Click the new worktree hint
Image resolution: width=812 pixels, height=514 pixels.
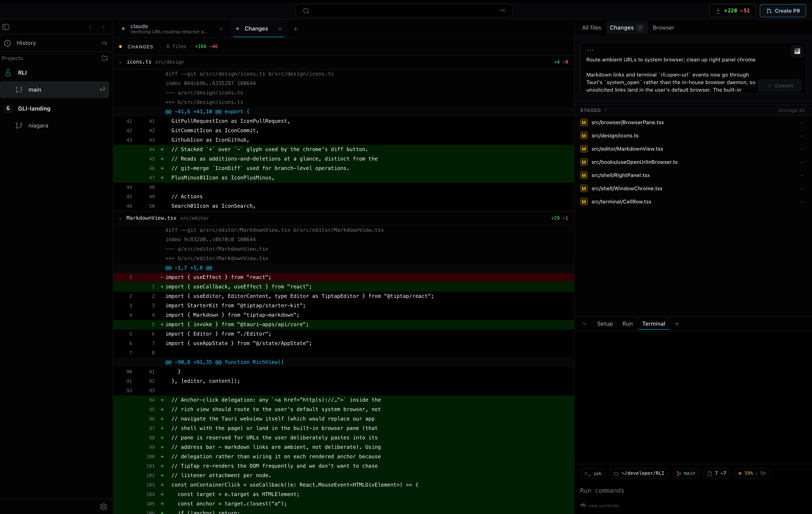coord(600,506)
